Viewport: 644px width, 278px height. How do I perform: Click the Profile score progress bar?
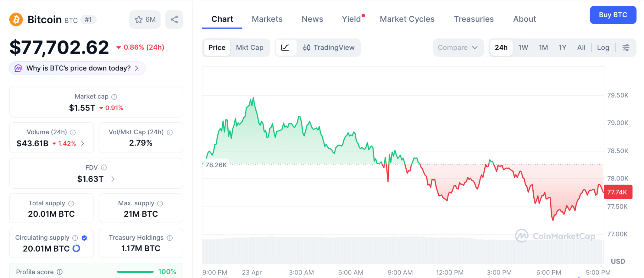point(135,272)
